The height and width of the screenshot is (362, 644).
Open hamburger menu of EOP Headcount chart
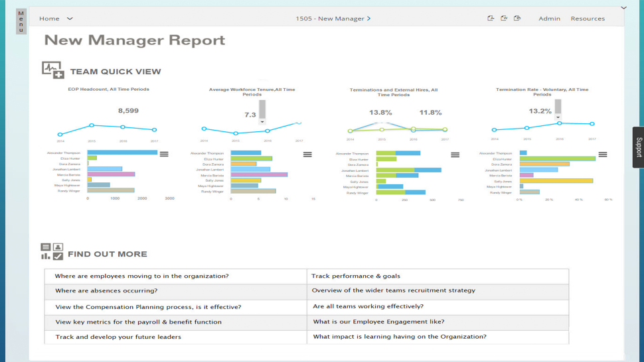164,154
